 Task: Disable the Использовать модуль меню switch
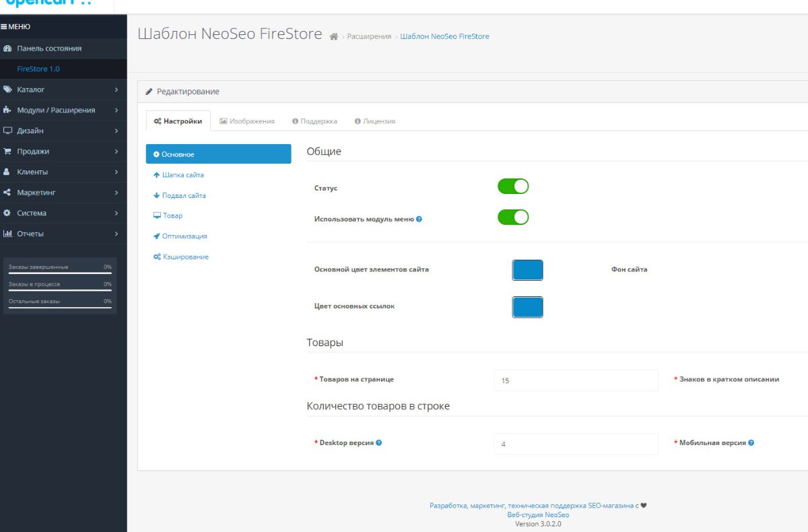(x=513, y=218)
